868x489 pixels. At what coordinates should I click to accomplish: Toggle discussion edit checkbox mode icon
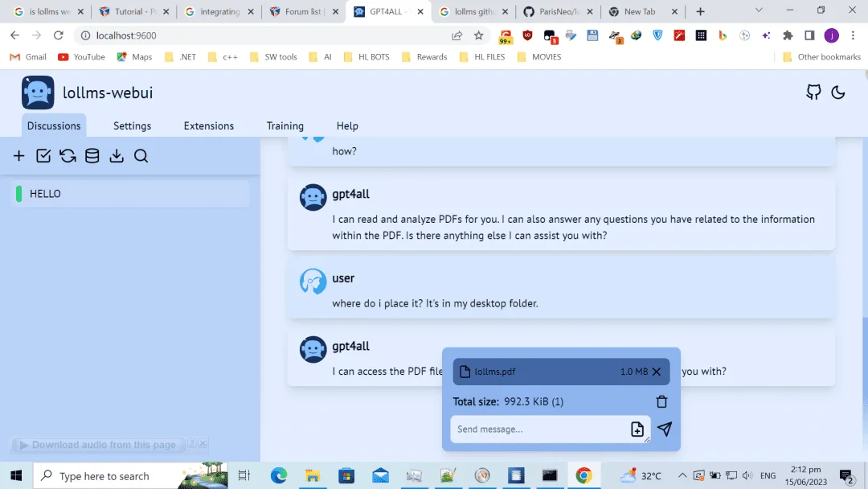pyautogui.click(x=43, y=155)
